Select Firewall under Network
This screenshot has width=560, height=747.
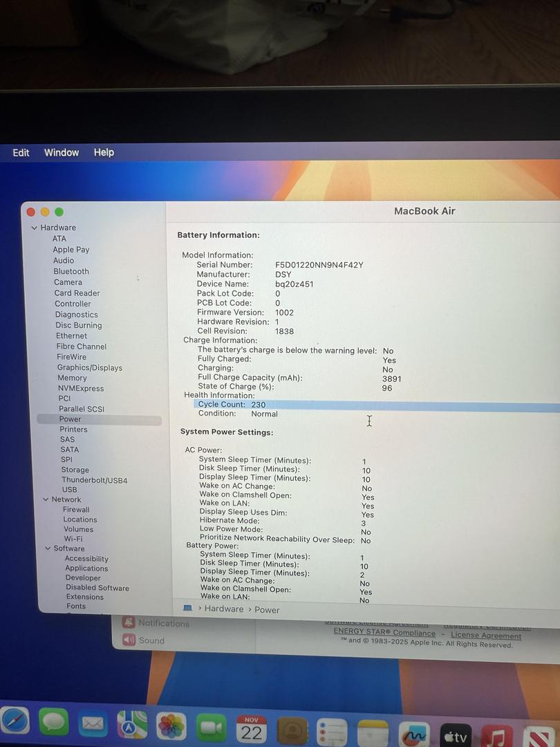tap(76, 509)
